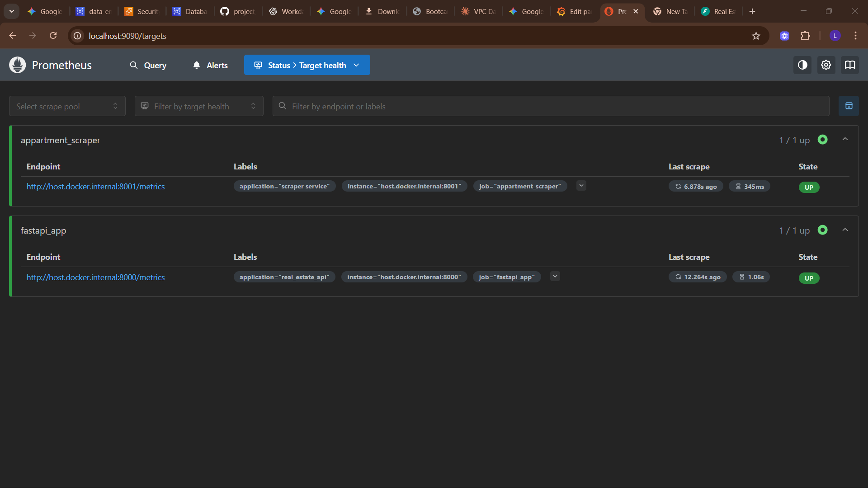Expand labels for fastapi_app target
Screen dimensions: 868x488
tap(555, 277)
